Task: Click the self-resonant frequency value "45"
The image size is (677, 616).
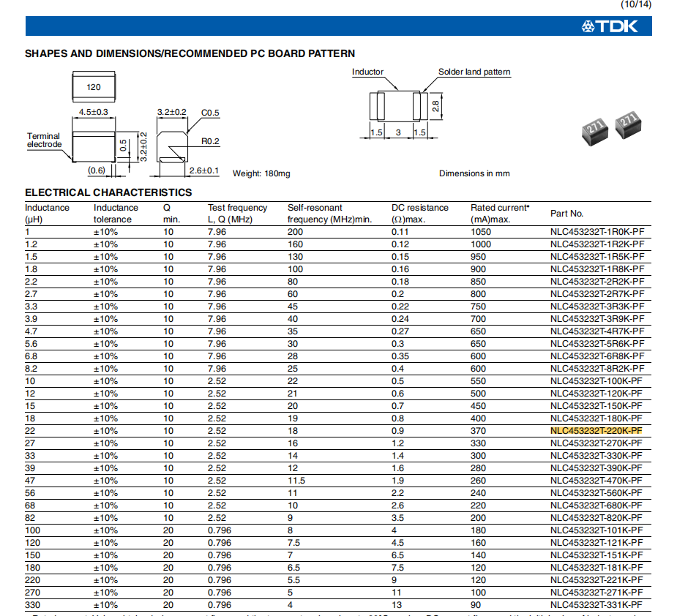Action: pos(293,307)
